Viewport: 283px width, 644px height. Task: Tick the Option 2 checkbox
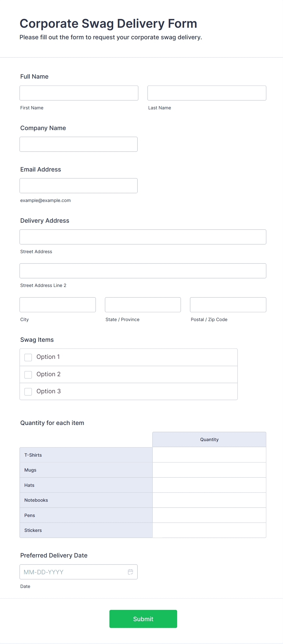click(28, 374)
